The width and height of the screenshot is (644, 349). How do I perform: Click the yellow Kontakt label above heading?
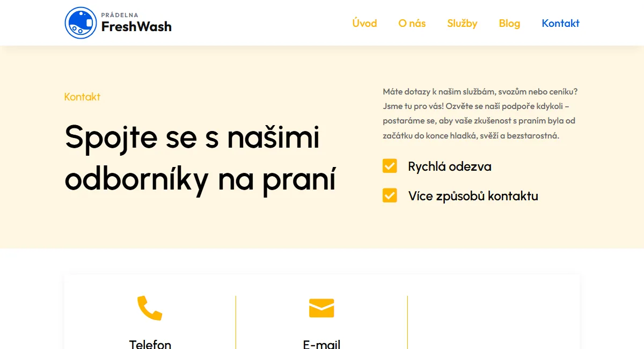click(x=82, y=97)
